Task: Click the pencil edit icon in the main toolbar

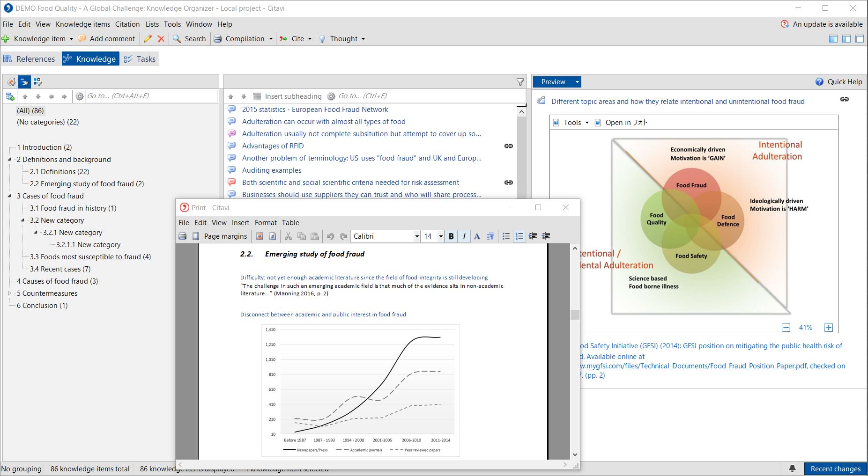Action: [148, 39]
